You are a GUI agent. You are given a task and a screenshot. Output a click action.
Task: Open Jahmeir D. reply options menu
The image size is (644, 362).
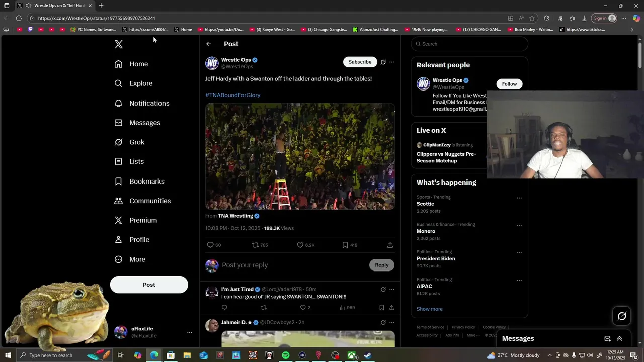click(392, 323)
